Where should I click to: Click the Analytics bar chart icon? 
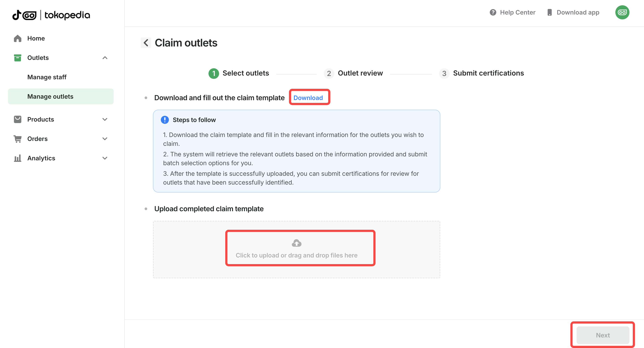point(17,158)
